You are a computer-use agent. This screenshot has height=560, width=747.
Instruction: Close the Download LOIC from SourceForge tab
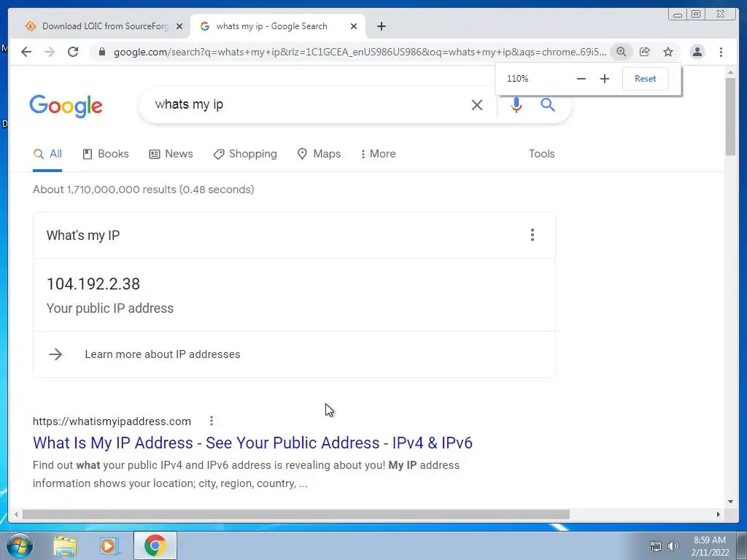click(179, 26)
